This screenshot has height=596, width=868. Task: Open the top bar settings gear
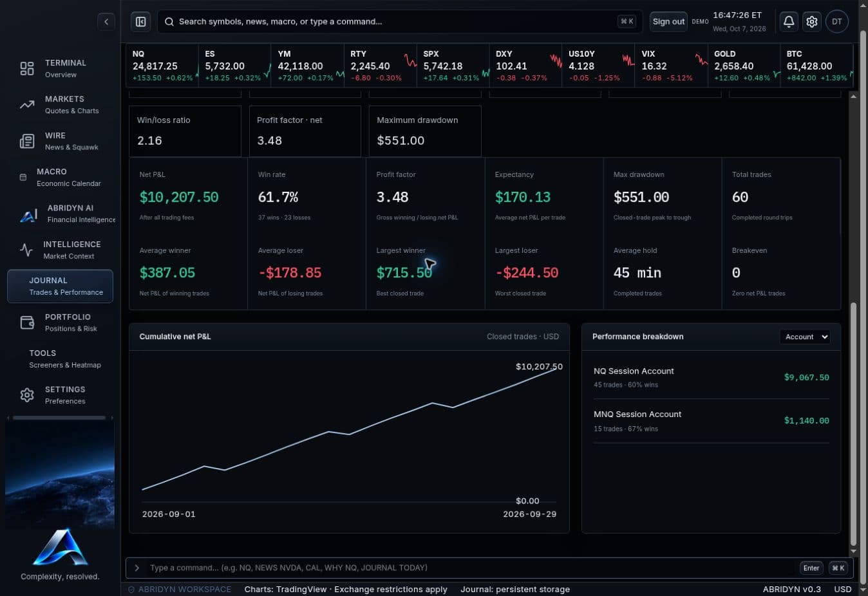812,21
